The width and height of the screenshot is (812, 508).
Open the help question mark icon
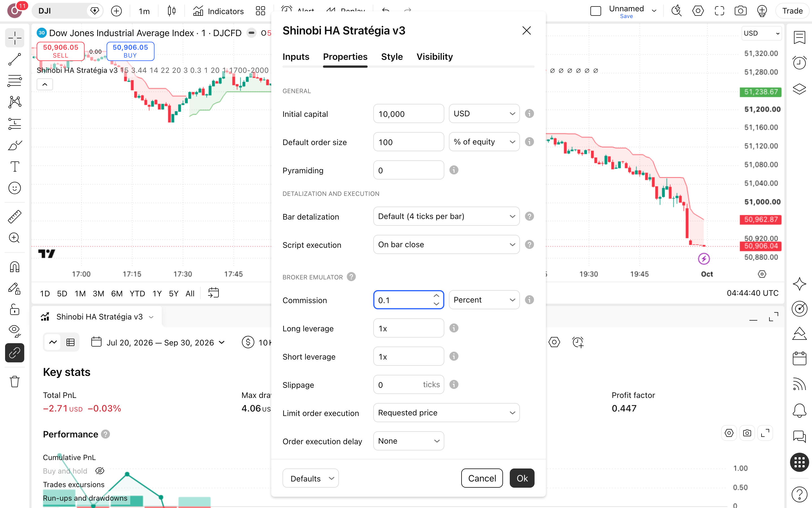click(799, 494)
